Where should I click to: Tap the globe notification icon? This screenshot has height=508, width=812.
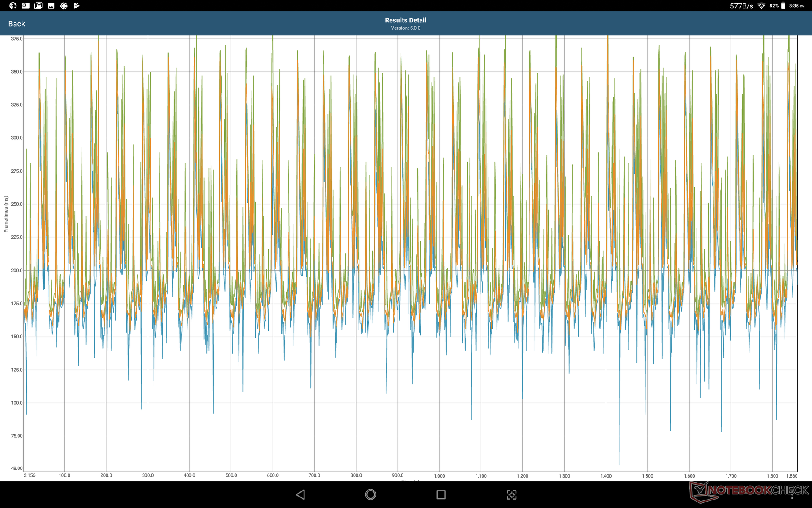click(13, 6)
